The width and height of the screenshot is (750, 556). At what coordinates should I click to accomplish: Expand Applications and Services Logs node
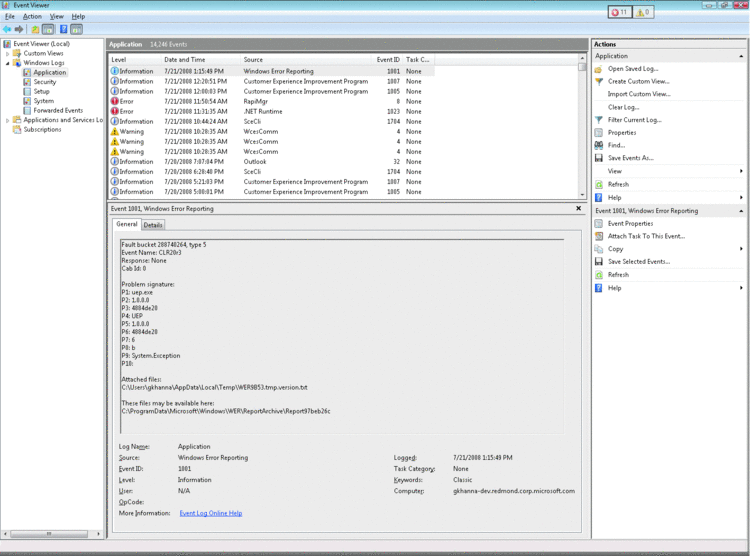tap(8, 120)
